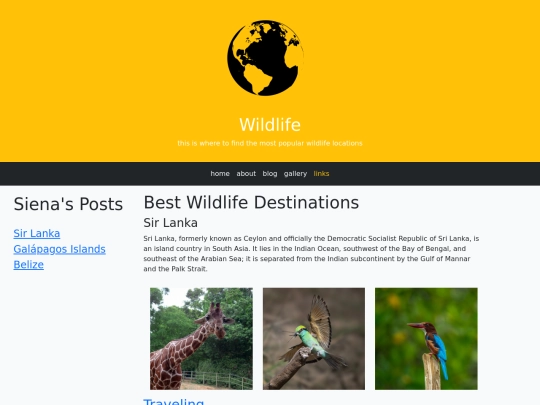
Task: View the green bee-eater bird photo
Action: coord(314,339)
